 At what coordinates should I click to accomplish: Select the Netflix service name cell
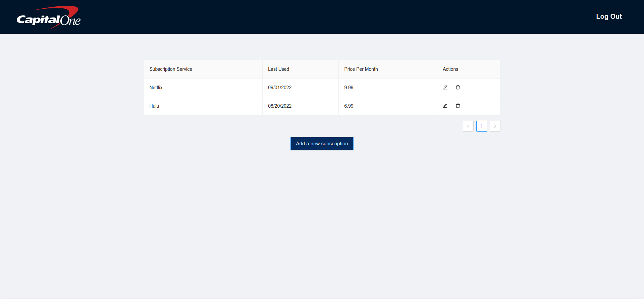(203, 88)
